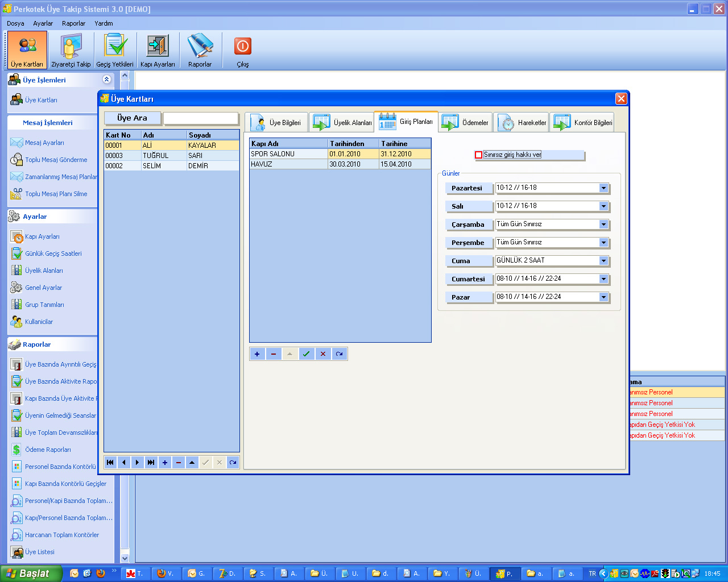Click the Üye Ara button
Viewport: 728px width, 582px height.
[x=133, y=118]
